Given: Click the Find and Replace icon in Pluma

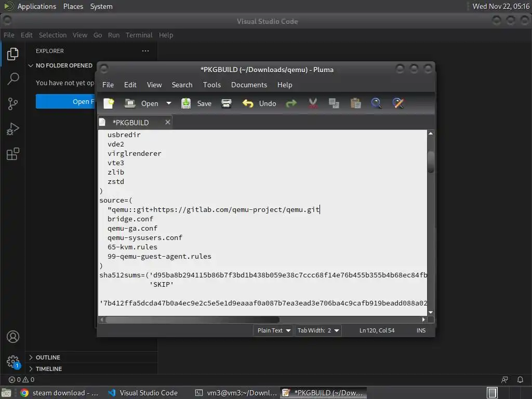Looking at the screenshot, I should pos(398,103).
